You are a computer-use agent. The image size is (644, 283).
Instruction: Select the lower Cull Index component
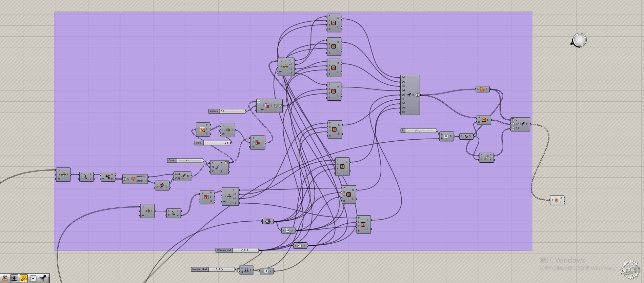(x=258, y=143)
